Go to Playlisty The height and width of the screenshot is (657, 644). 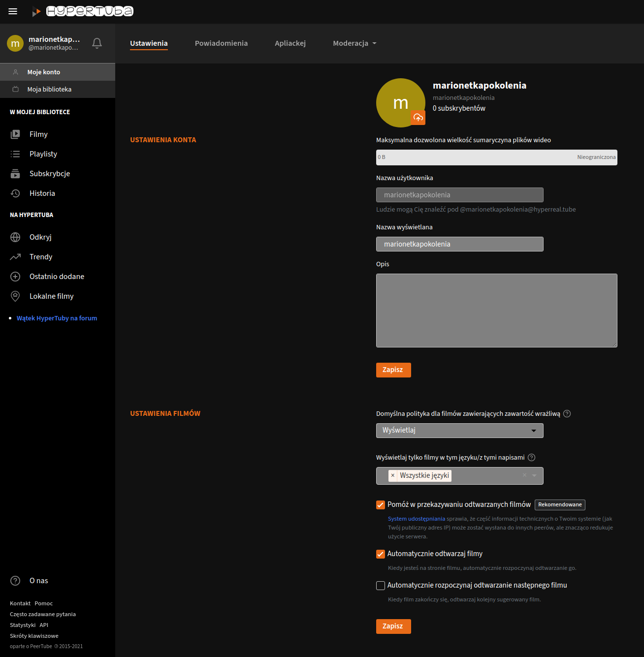pos(43,154)
